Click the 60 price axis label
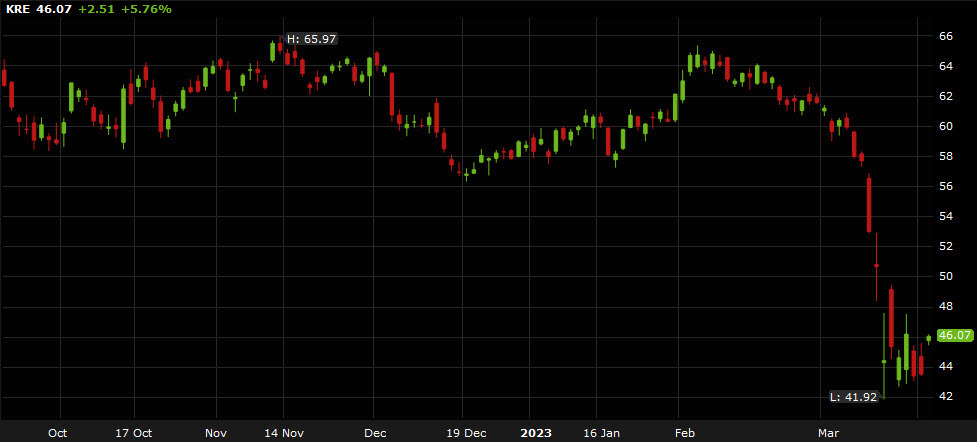The image size is (977, 442). coord(944,126)
